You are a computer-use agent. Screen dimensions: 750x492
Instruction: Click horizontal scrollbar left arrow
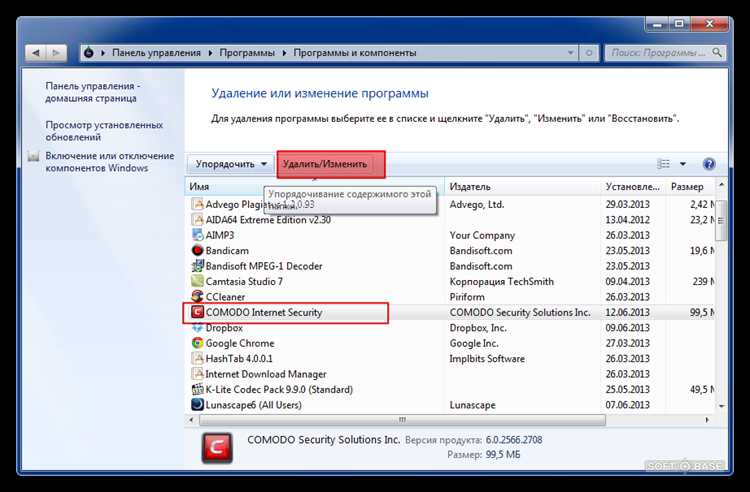point(191,420)
